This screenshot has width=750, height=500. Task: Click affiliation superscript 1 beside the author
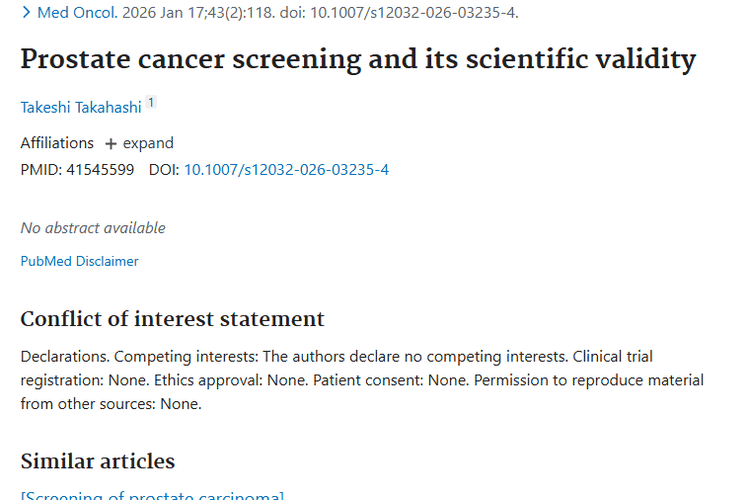(151, 103)
